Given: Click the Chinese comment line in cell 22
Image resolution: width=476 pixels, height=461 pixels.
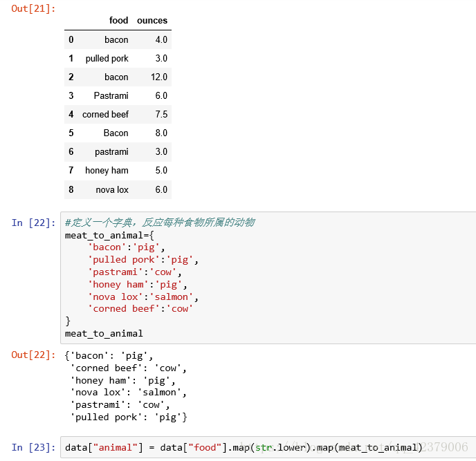Looking at the screenshot, I should coord(160,223).
